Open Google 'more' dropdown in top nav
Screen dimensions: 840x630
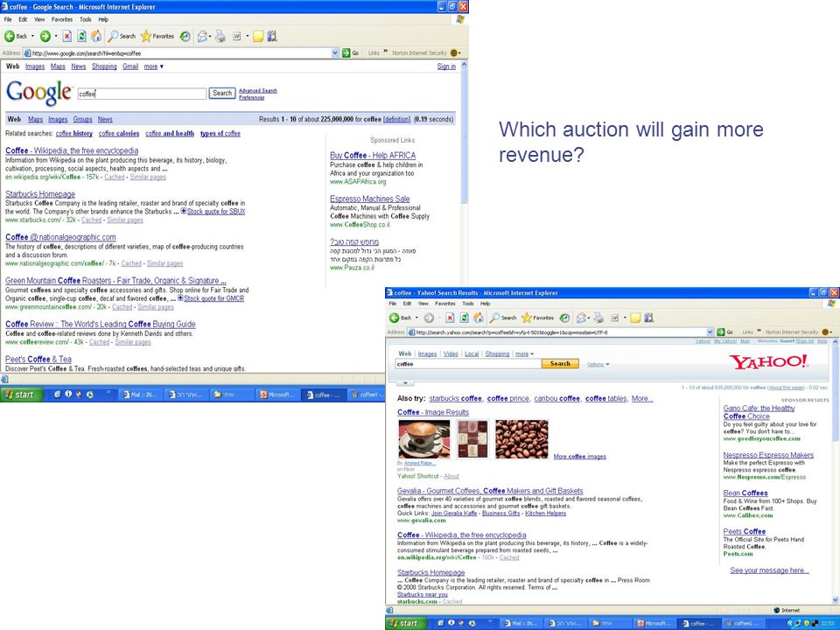[x=154, y=66]
